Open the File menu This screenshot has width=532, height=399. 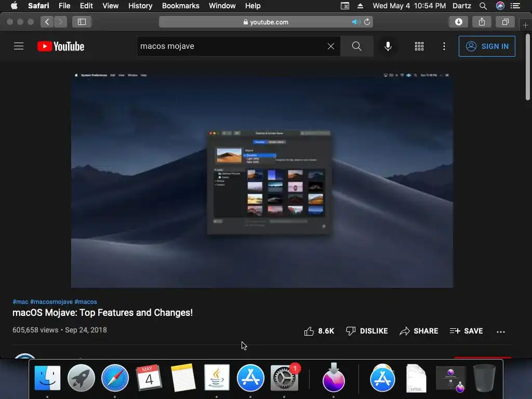point(64,6)
